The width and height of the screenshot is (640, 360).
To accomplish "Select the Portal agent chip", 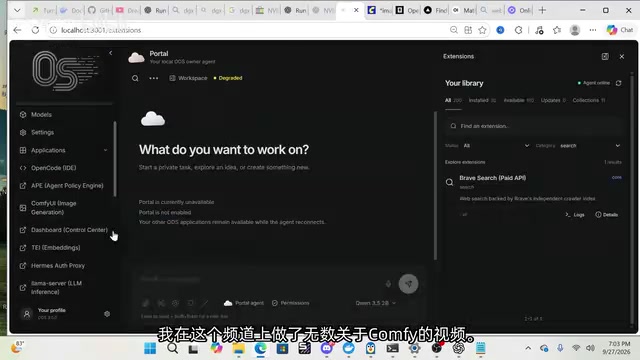I will pyautogui.click(x=244, y=303).
